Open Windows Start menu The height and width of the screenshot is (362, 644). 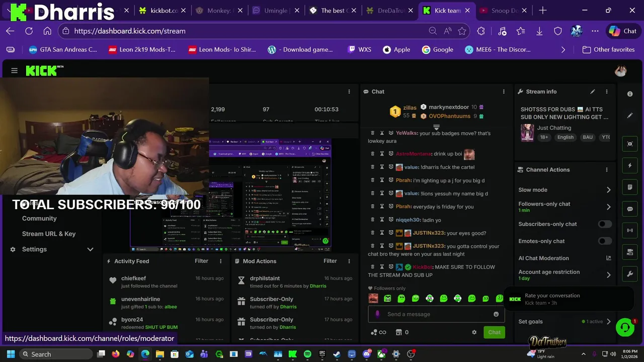click(11, 354)
